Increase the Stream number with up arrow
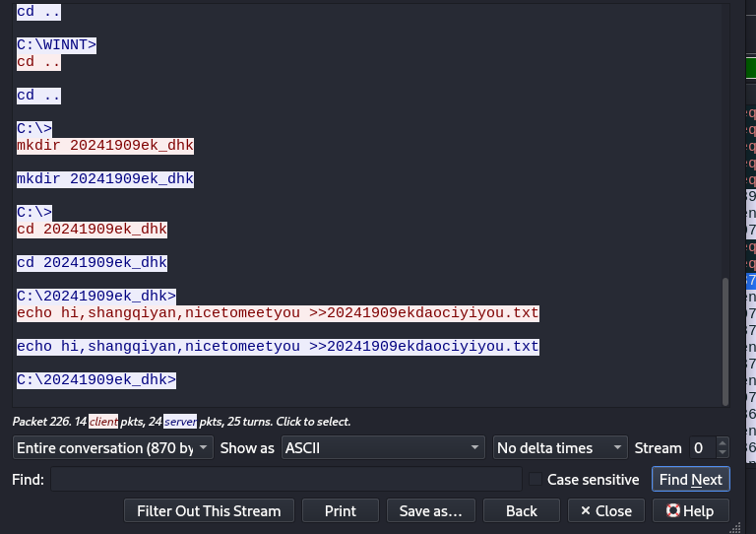This screenshot has height=534, width=756. tap(723, 442)
